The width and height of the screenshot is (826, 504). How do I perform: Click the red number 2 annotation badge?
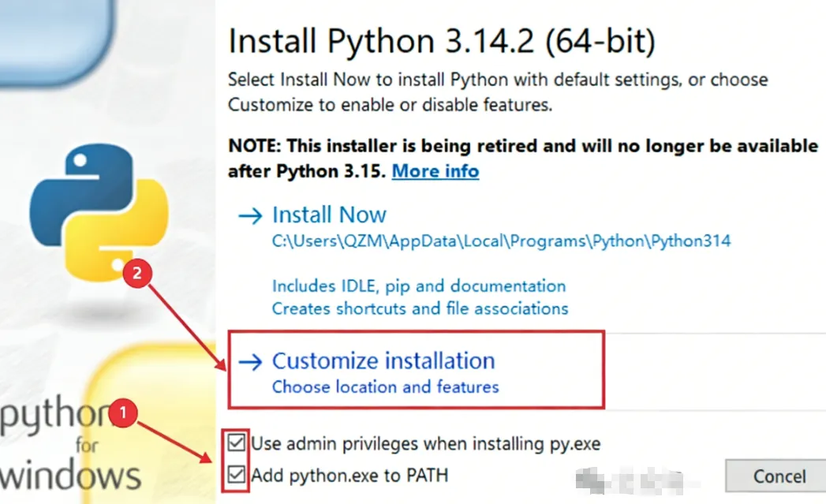(x=138, y=274)
